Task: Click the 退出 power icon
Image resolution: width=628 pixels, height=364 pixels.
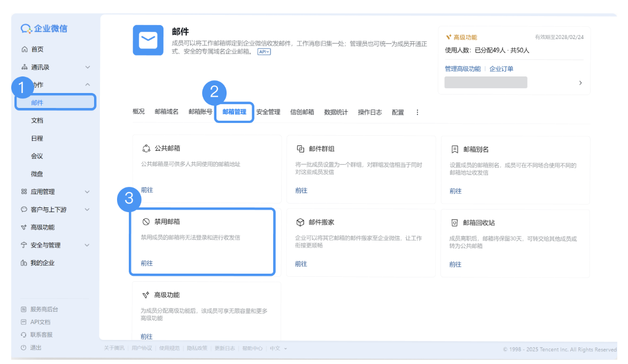Action: (x=24, y=347)
